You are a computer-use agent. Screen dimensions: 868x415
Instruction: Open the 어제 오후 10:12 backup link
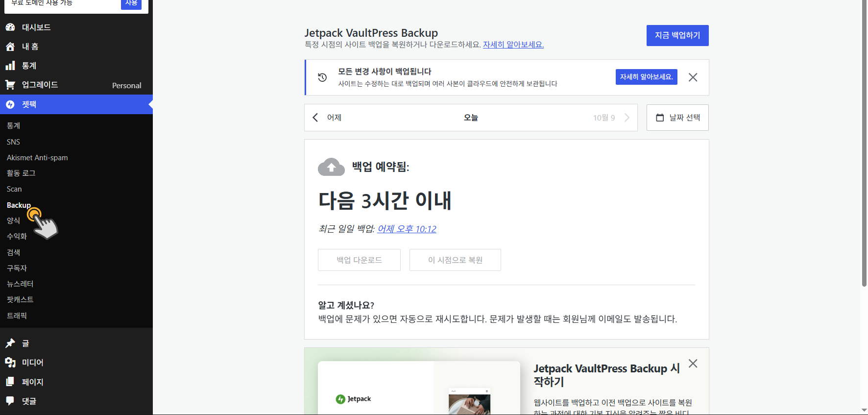[x=407, y=229]
